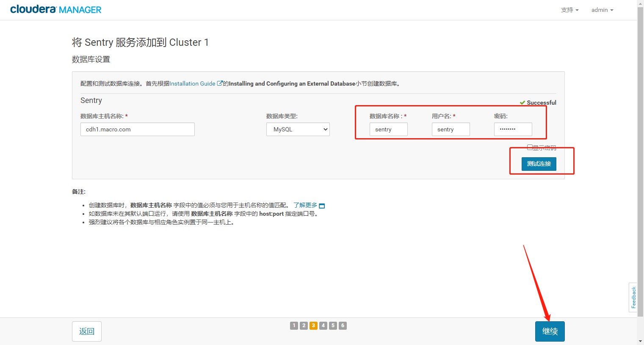
Task: Click the Successful status text
Action: click(542, 103)
